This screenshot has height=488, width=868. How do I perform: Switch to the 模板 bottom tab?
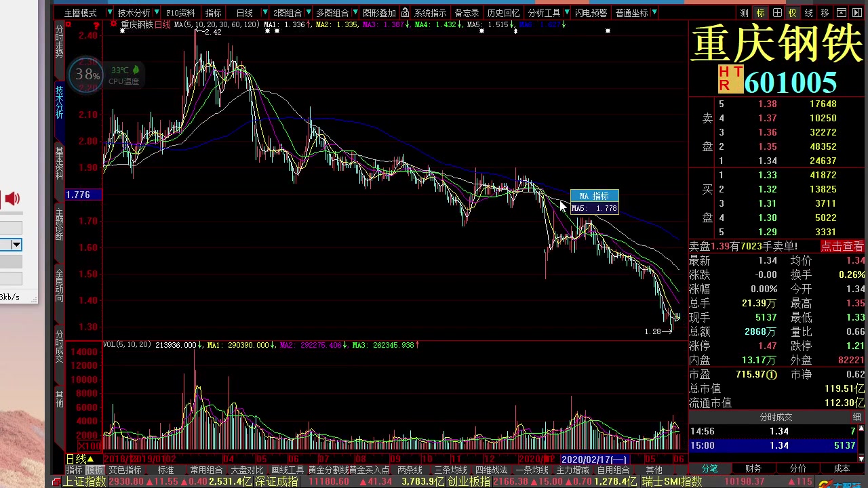(x=94, y=470)
